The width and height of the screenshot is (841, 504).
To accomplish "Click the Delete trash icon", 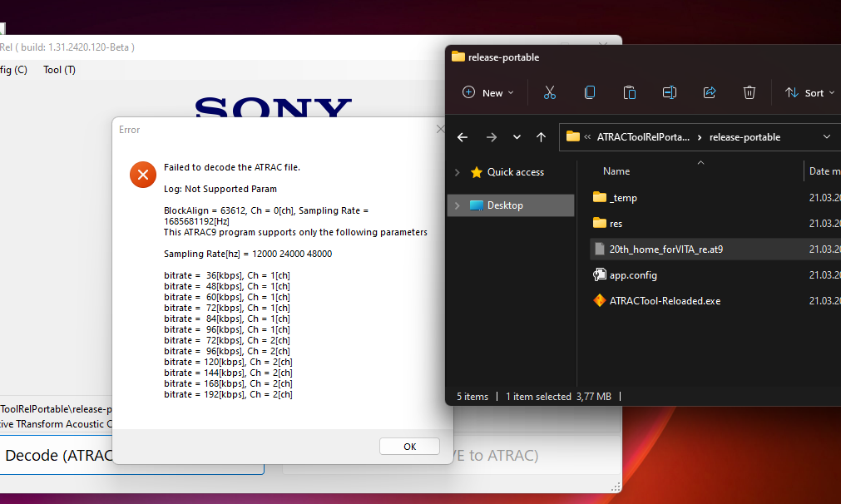I will [x=749, y=93].
